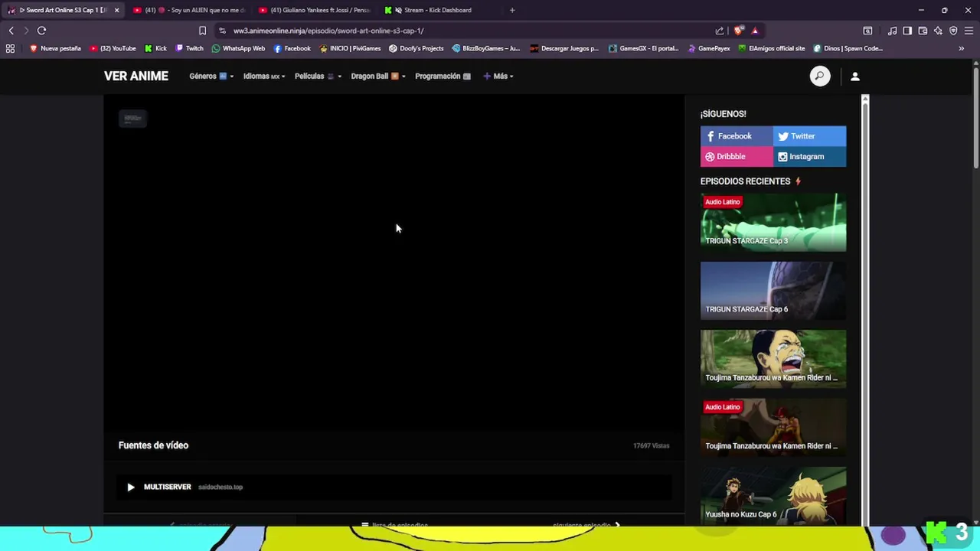
Task: Open the WhatsApp Web bookmark
Action: click(238, 48)
